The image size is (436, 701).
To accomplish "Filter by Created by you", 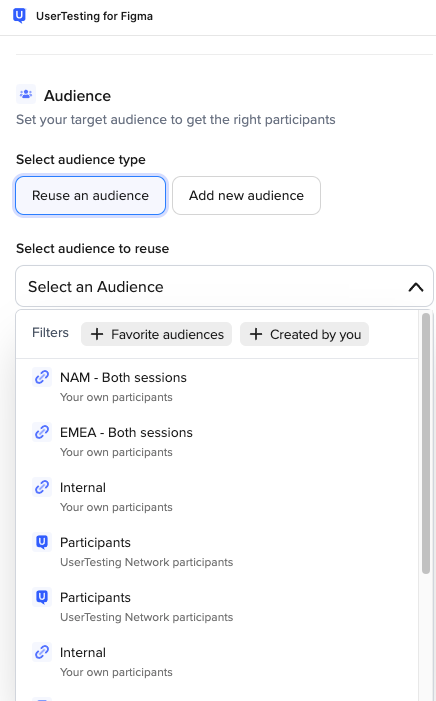I will [x=305, y=334].
